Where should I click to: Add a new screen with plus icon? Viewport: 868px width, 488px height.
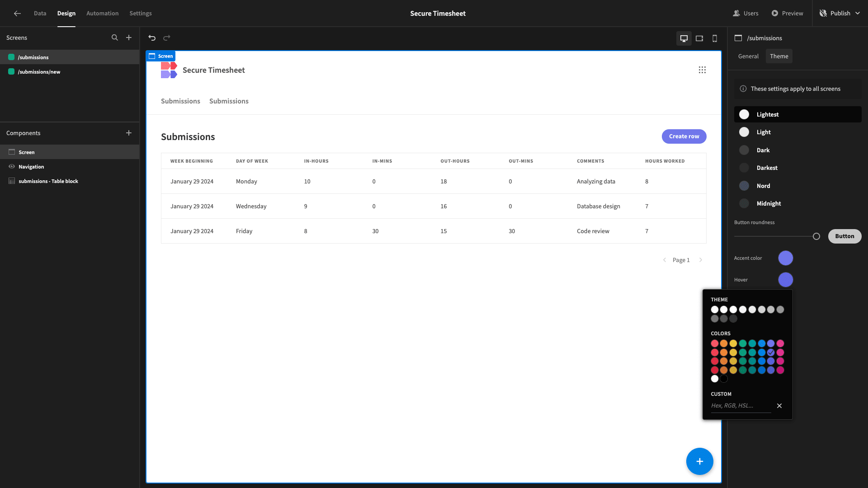point(129,38)
